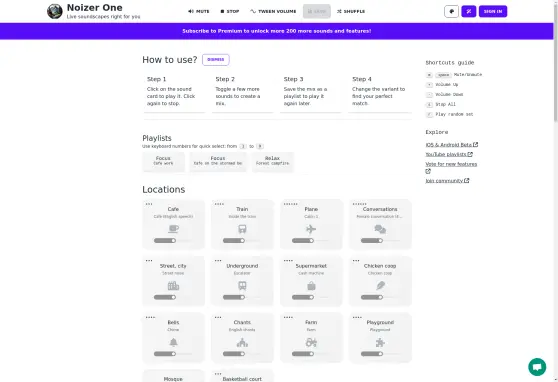Screen dimensions: 558x382
Task: Click the Chants church icon
Action: click(x=242, y=342)
